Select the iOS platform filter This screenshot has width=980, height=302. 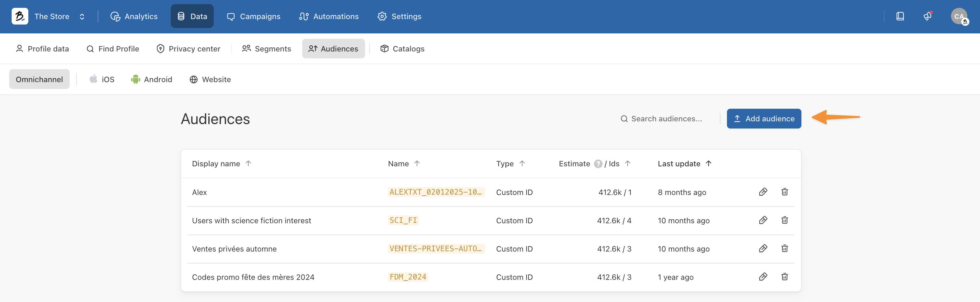click(102, 79)
